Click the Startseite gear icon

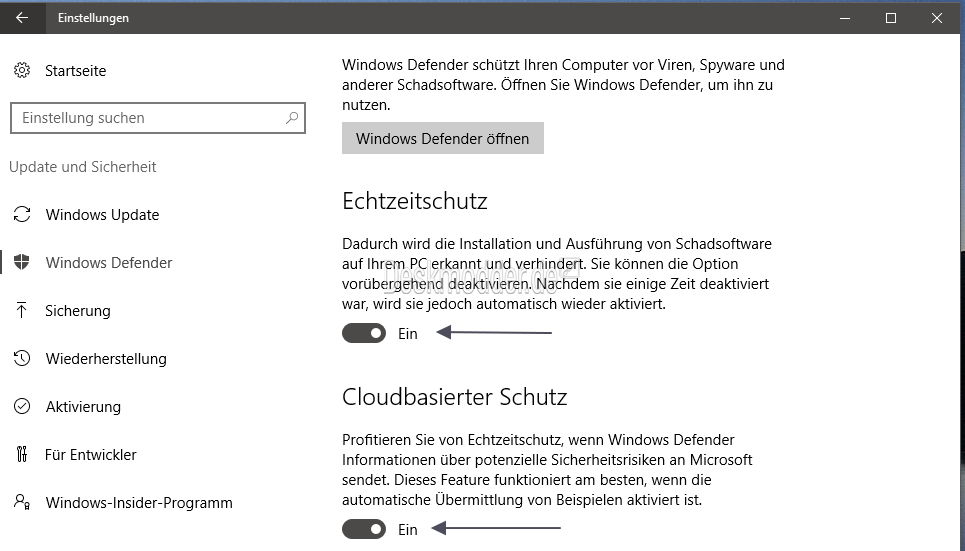pyautogui.click(x=22, y=70)
